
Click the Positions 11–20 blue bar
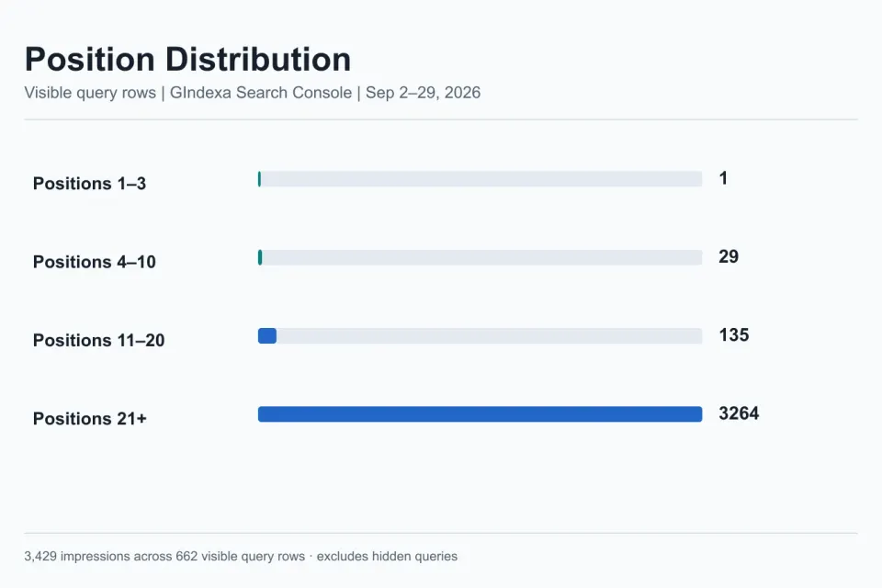(267, 336)
